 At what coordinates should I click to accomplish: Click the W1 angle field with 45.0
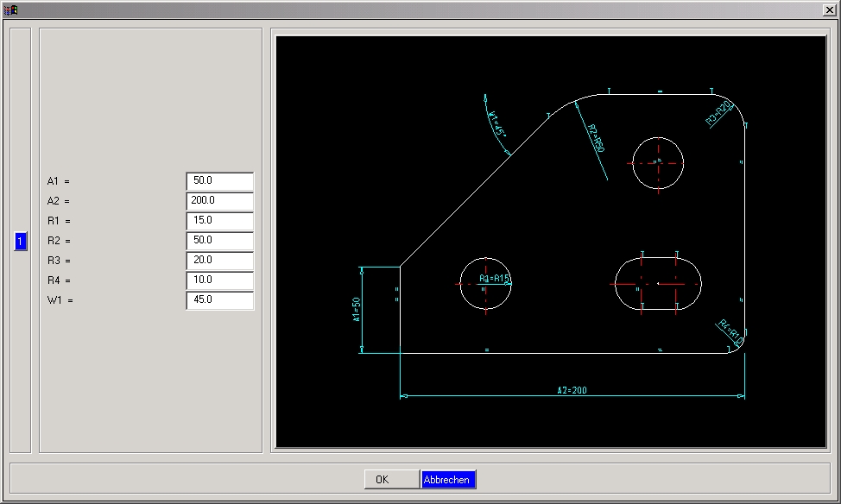click(219, 300)
